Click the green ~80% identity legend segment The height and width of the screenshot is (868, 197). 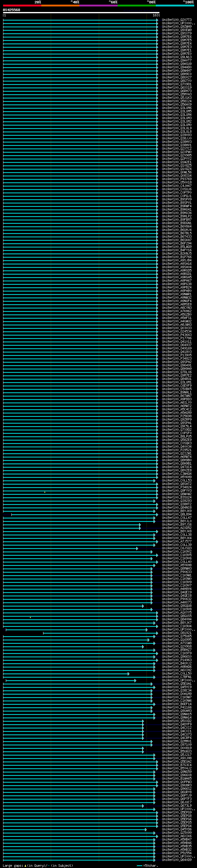(137, 6)
